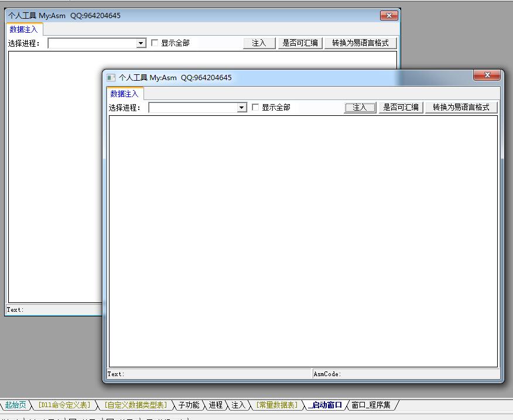Open [自定义数据类型表] bottom tab
The height and width of the screenshot is (420, 513).
tap(136, 405)
